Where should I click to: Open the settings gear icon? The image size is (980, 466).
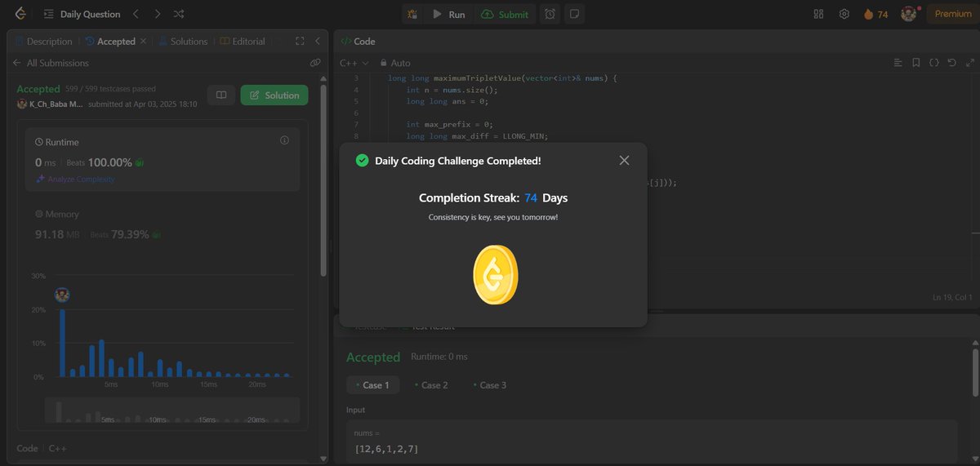click(844, 14)
